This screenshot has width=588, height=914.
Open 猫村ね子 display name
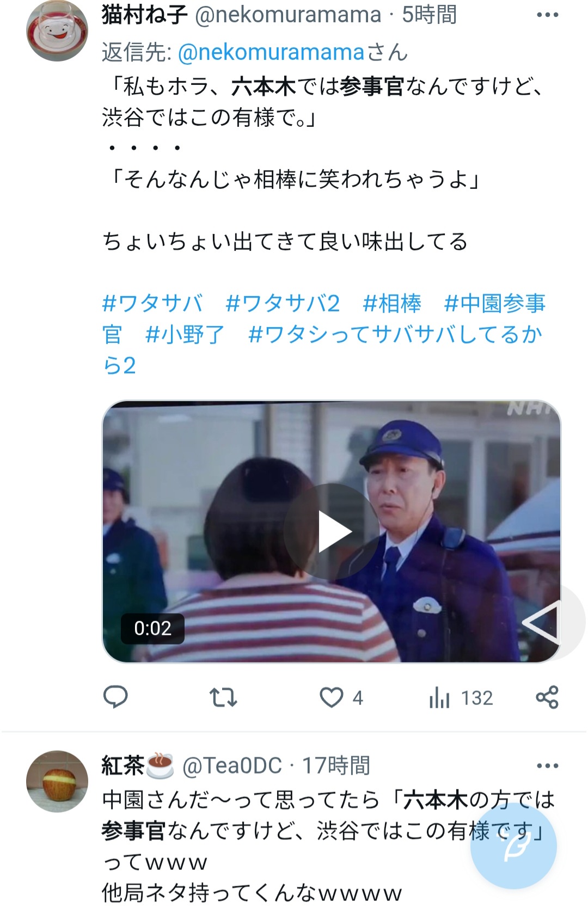pyautogui.click(x=144, y=15)
